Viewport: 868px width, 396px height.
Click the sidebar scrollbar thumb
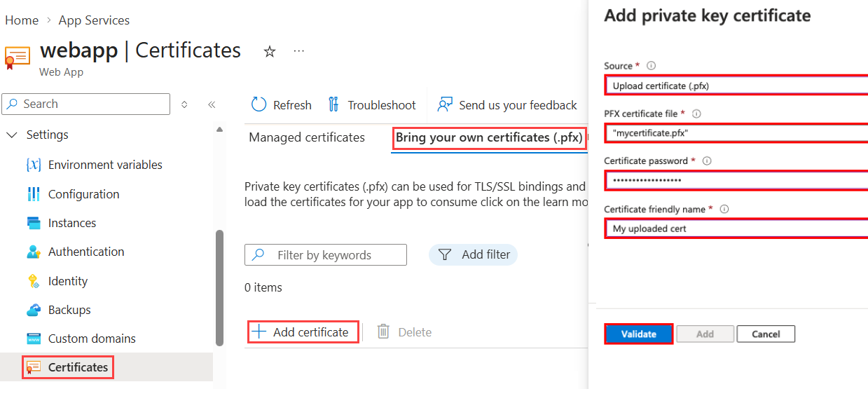(x=219, y=287)
